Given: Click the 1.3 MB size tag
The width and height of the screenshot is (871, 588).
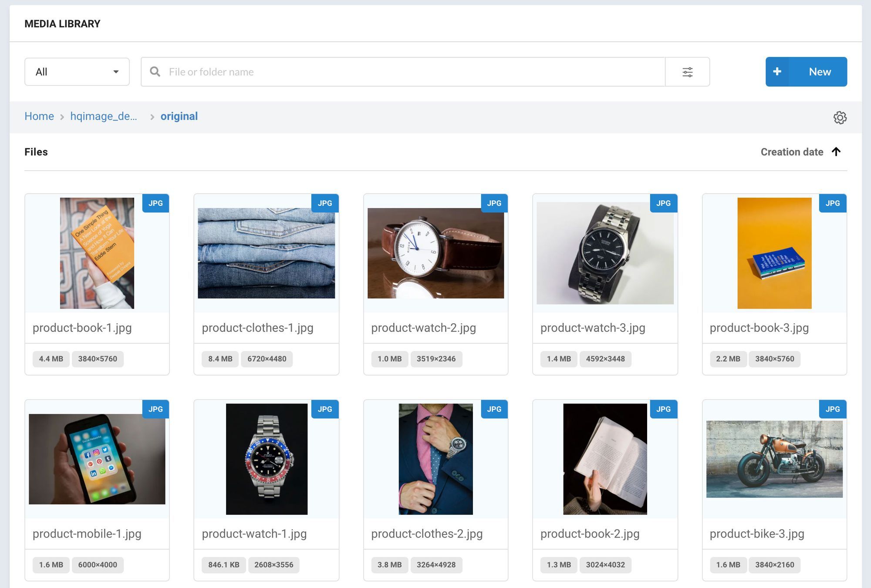Looking at the screenshot, I should point(559,565).
